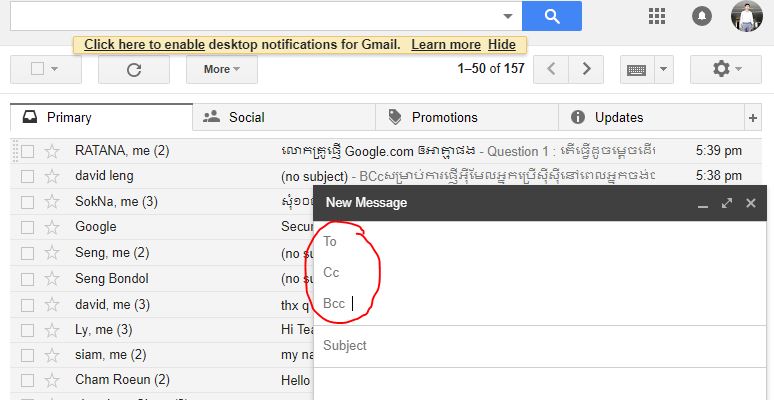Expand the search options dropdown arrow

click(x=507, y=16)
